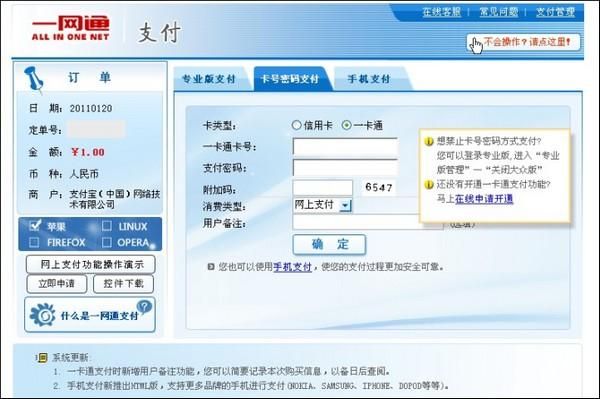This screenshot has height=399, width=600.
Task: Click the 确定 confirm button
Action: click(x=329, y=244)
